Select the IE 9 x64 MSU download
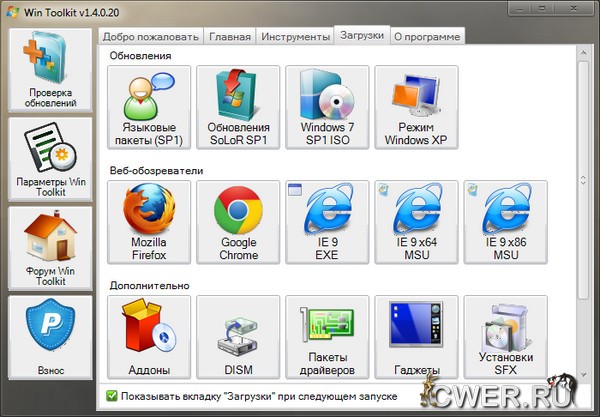This screenshot has width=600, height=417. [416, 222]
